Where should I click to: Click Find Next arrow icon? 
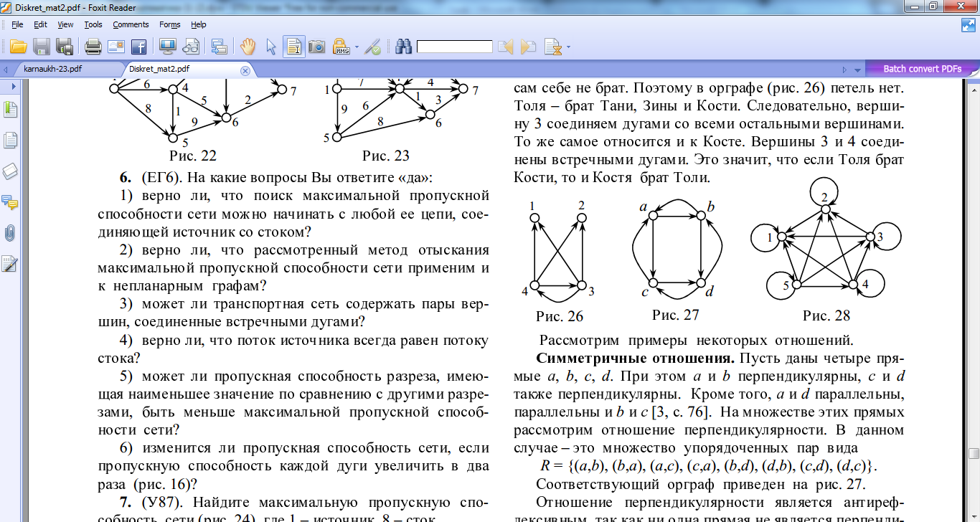click(529, 47)
